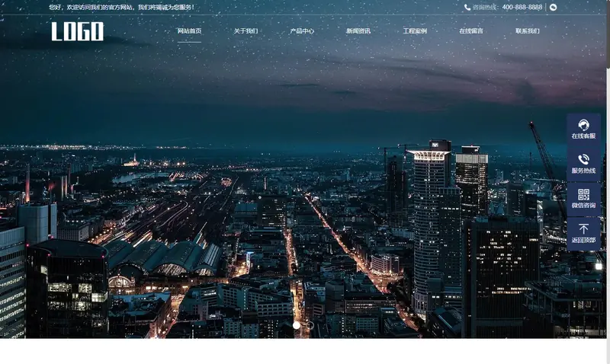This screenshot has height=364, width=610.
Task: Click the phone icon beside 咨询热线
Action: [467, 8]
